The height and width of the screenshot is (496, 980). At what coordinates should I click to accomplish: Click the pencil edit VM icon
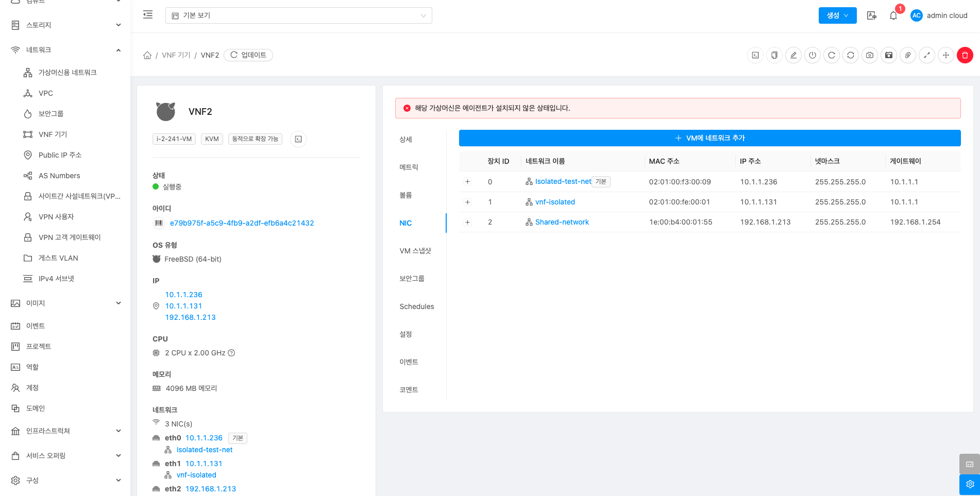point(793,55)
